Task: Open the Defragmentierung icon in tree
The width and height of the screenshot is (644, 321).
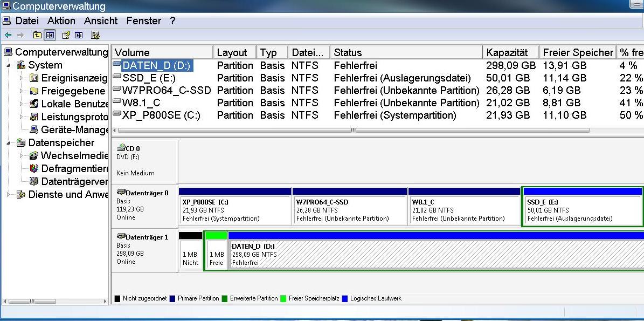Action: [34, 168]
